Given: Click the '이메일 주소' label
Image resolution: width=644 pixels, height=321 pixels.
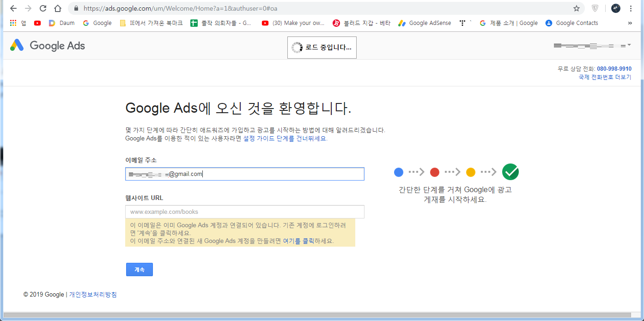Looking at the screenshot, I should 141,160.
